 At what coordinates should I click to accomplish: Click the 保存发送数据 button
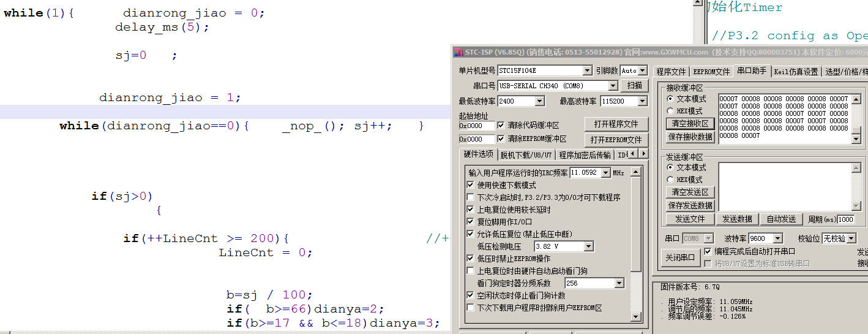pyautogui.click(x=690, y=206)
